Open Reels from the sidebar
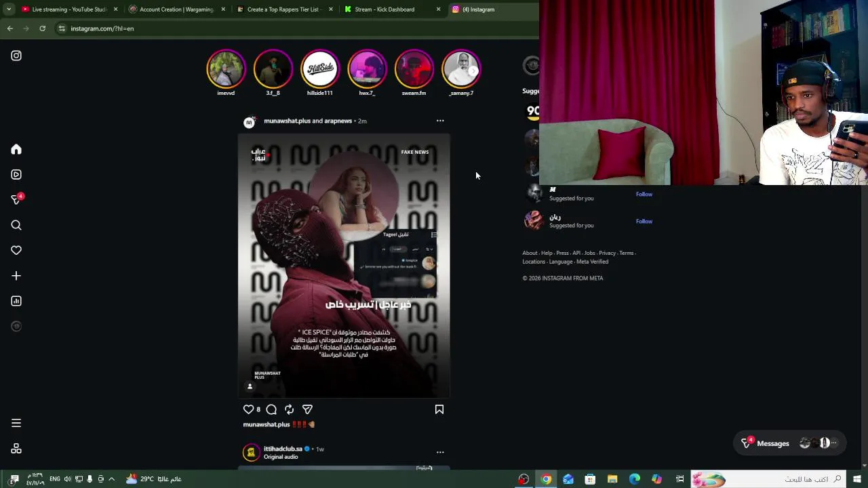The width and height of the screenshot is (868, 488). (x=16, y=174)
